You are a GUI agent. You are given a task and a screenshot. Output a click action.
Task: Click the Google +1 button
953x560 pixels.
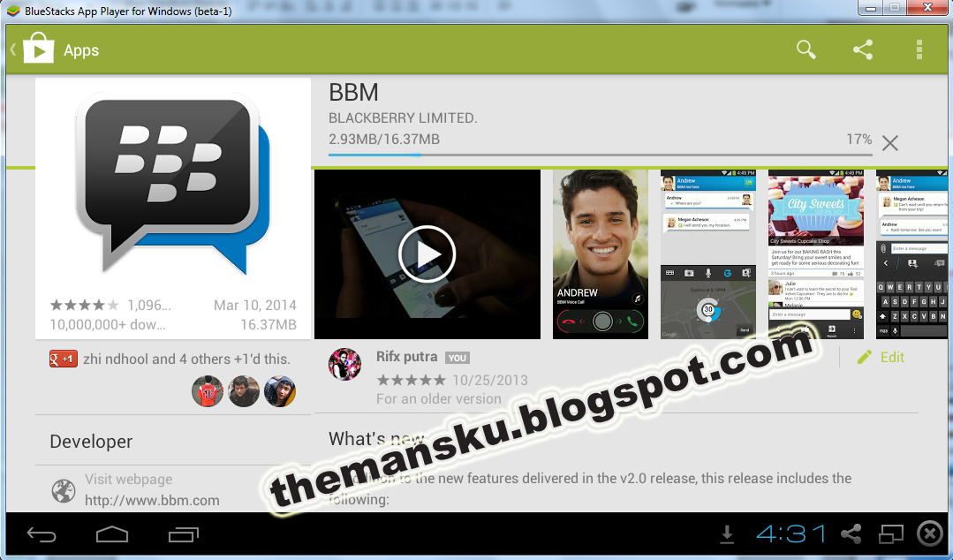[x=64, y=359]
